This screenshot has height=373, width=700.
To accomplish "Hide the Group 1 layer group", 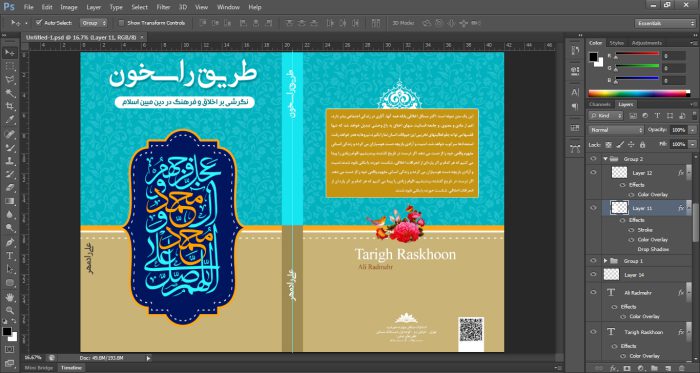I will pos(593,261).
